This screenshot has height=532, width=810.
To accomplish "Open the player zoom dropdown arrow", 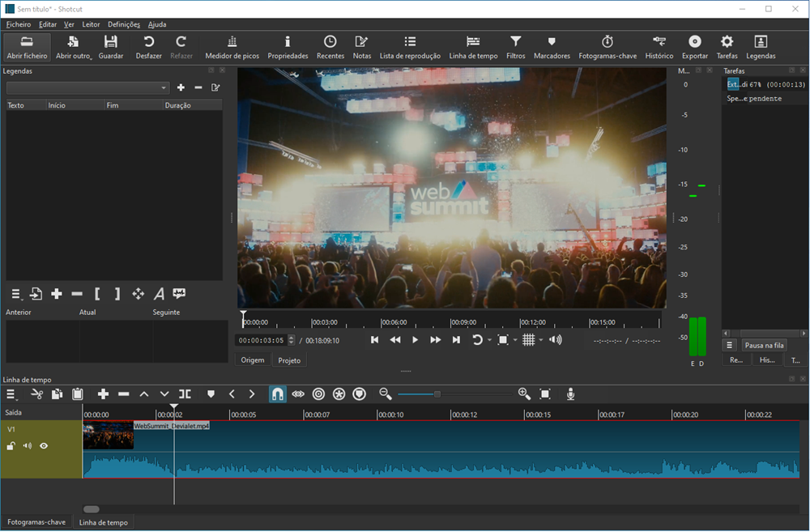I will tap(515, 340).
